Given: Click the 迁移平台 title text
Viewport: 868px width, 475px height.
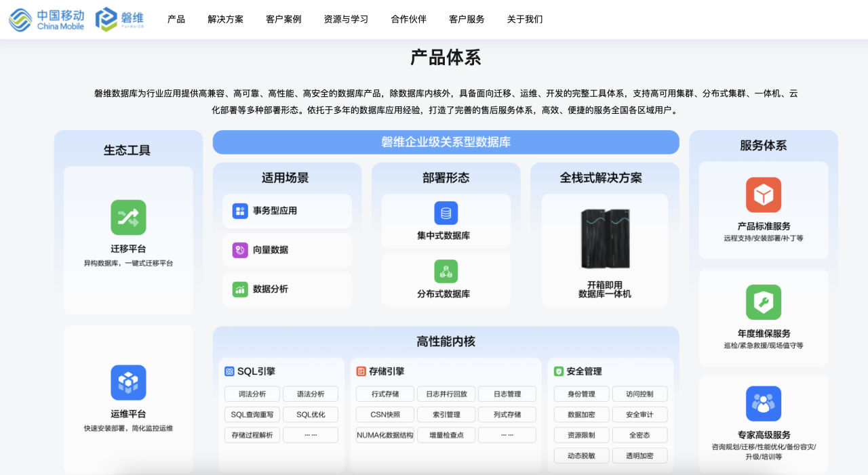Looking at the screenshot, I should point(128,249).
